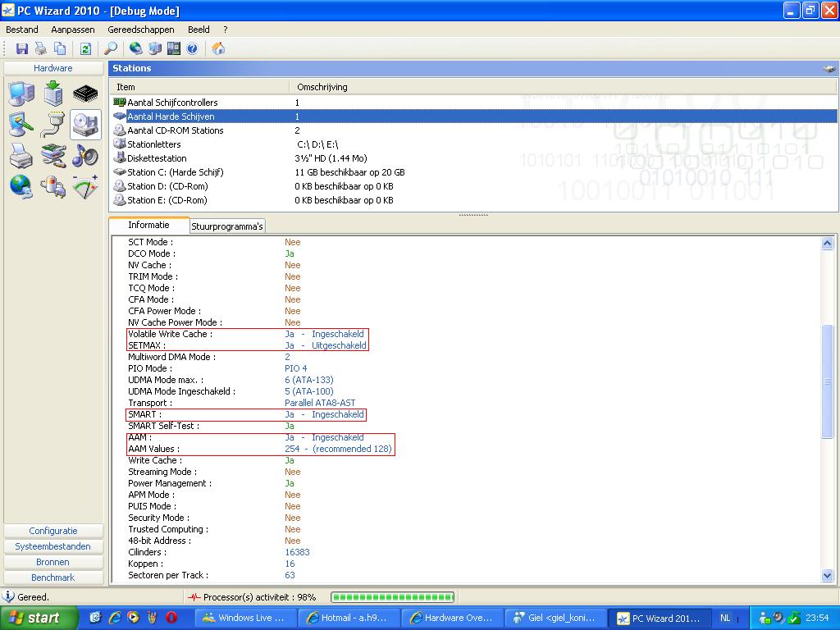Open the Video monitor icon in Hardware
The height and width of the screenshot is (630, 840).
click(x=21, y=125)
